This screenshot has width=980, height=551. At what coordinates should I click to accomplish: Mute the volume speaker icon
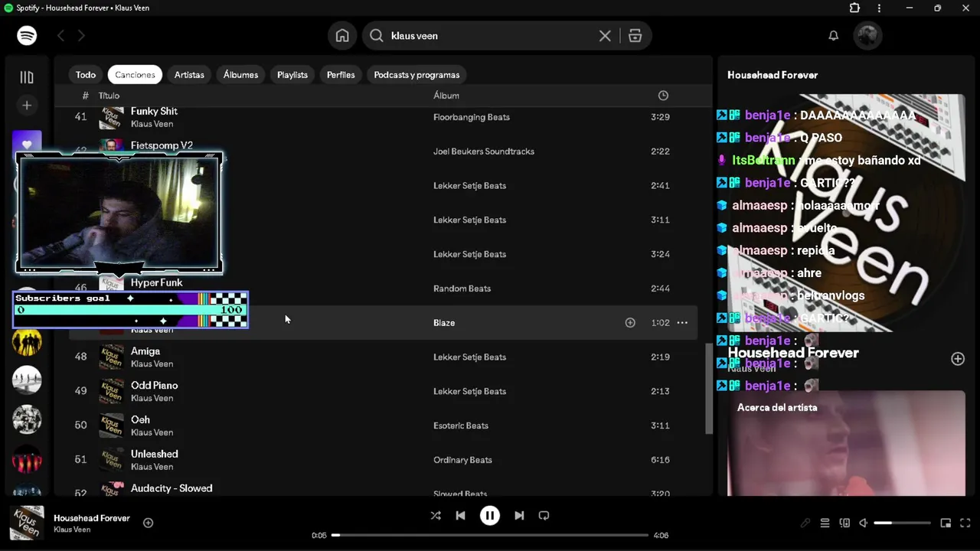pos(864,523)
